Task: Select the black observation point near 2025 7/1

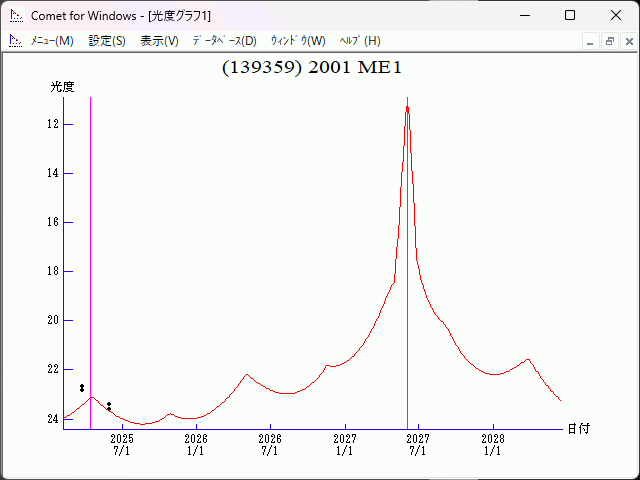Action: 109,405
